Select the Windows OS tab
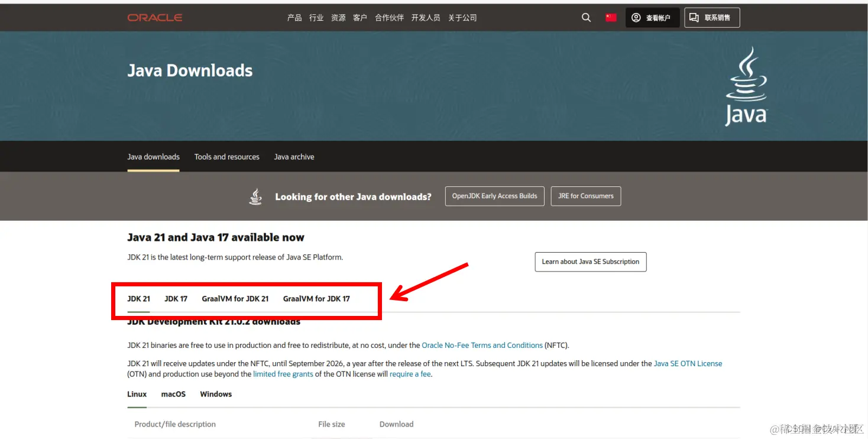This screenshot has width=868, height=439. [x=216, y=394]
